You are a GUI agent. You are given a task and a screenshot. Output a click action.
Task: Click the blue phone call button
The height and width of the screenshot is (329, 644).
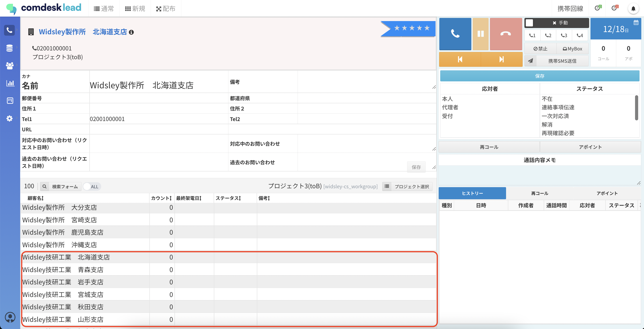tap(455, 34)
